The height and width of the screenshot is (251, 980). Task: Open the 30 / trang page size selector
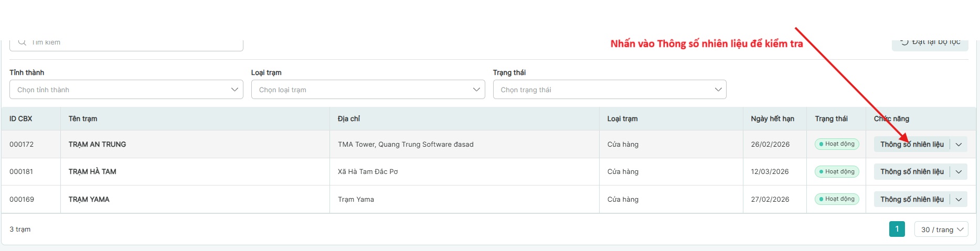coord(941,230)
